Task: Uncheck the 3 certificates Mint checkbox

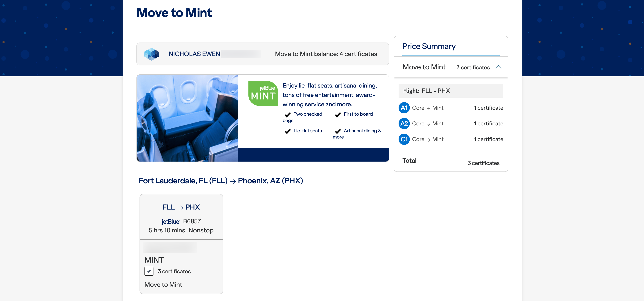Action: (x=149, y=271)
